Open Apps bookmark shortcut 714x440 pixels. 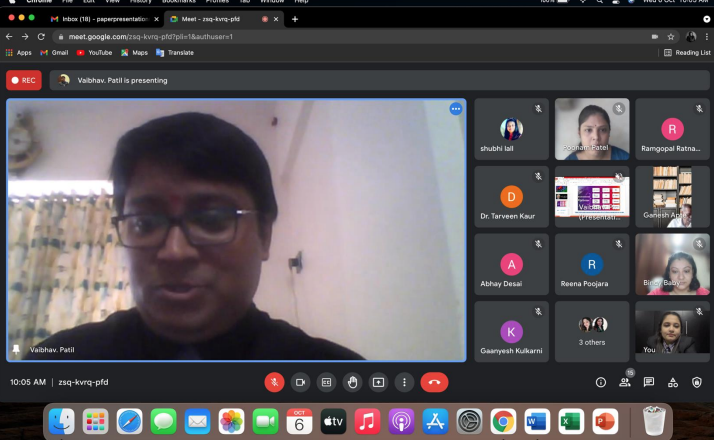click(x=19, y=53)
